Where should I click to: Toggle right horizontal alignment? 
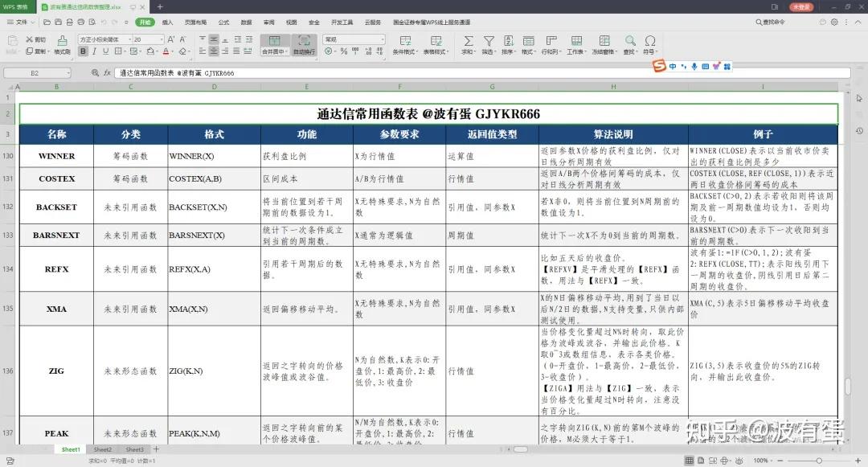tap(225, 51)
